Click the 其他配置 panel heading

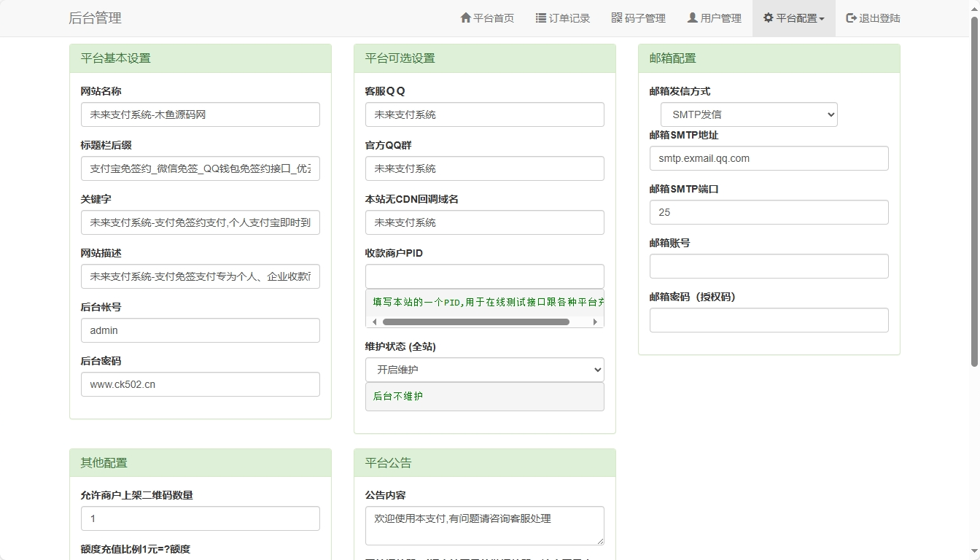pos(201,463)
